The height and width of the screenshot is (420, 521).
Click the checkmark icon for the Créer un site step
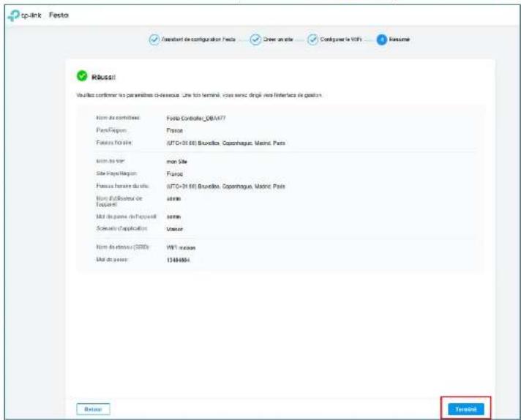pyautogui.click(x=255, y=40)
